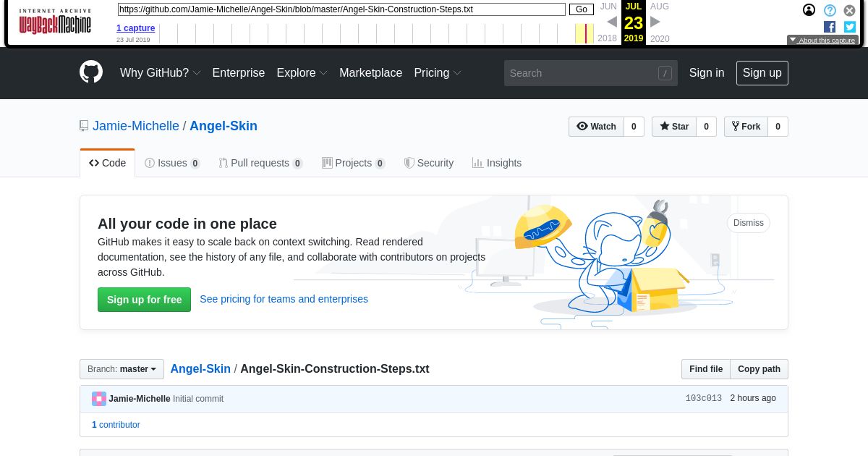Expand Why GitHub? menu
The height and width of the screenshot is (456, 868).
tap(160, 73)
